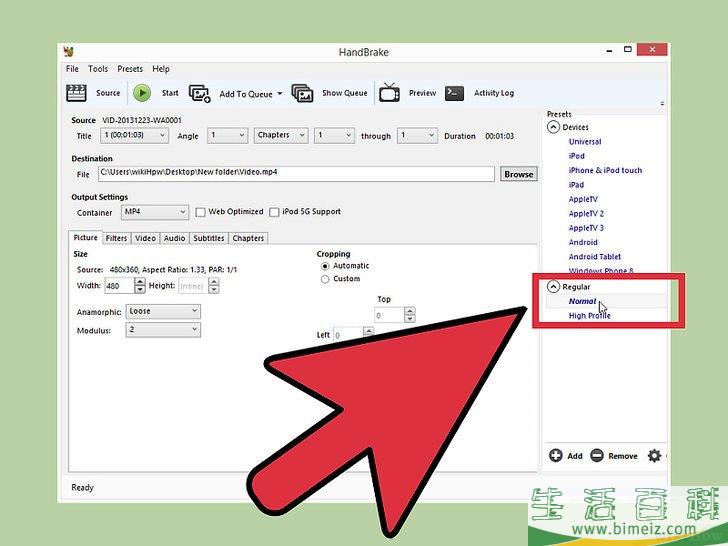The height and width of the screenshot is (546, 728).
Task: Switch to the Video tab
Action: [x=145, y=238]
